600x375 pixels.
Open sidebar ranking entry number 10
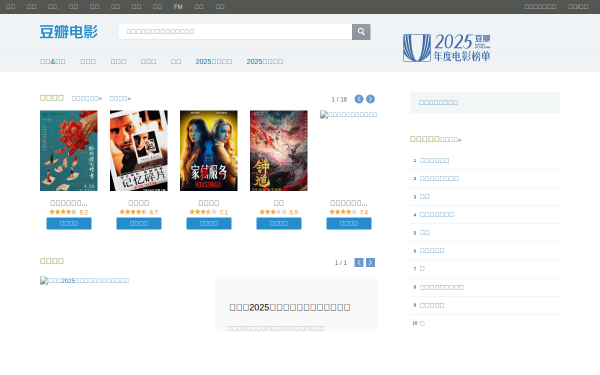(422, 323)
